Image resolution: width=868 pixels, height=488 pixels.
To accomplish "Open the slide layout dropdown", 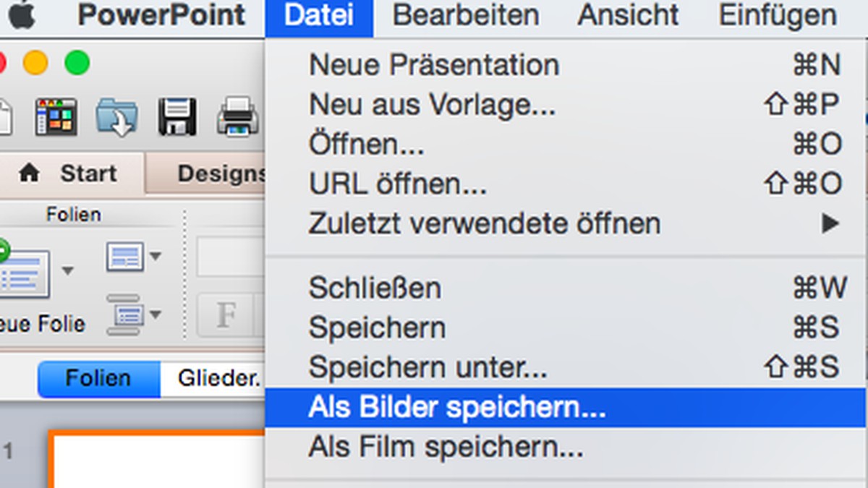I will [135, 256].
